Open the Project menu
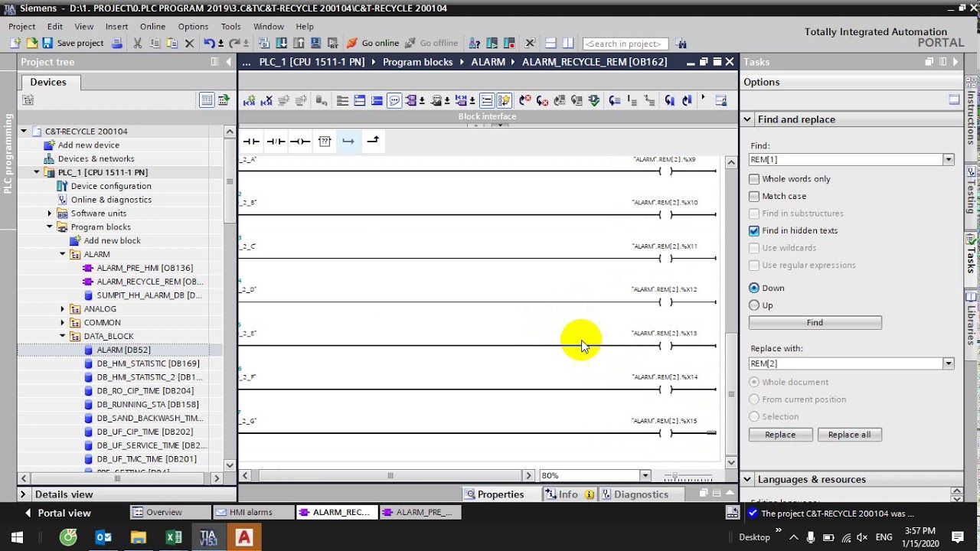The width and height of the screenshot is (980, 551). coord(21,26)
